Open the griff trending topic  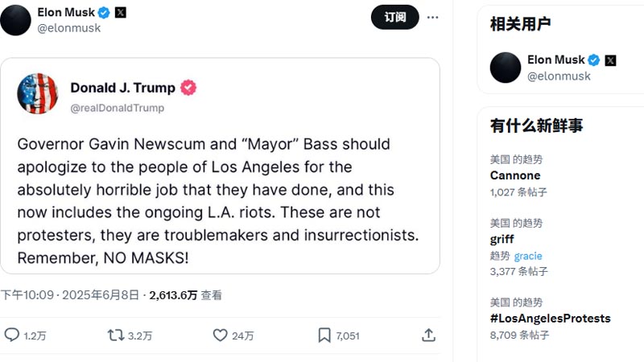point(502,239)
